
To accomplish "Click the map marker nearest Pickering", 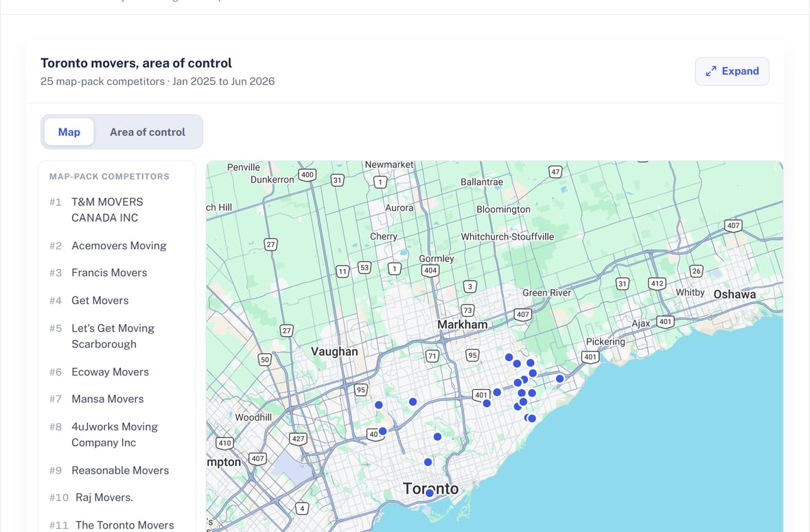I will 559,379.
